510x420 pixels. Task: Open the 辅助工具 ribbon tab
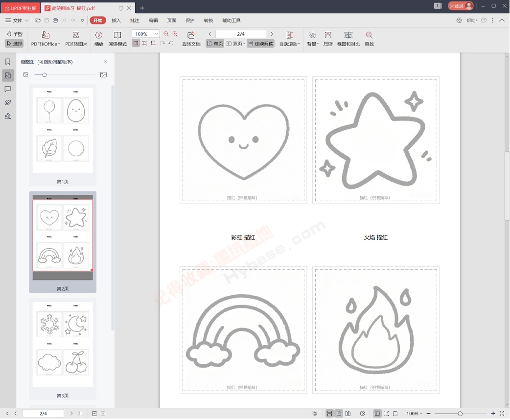tap(231, 21)
